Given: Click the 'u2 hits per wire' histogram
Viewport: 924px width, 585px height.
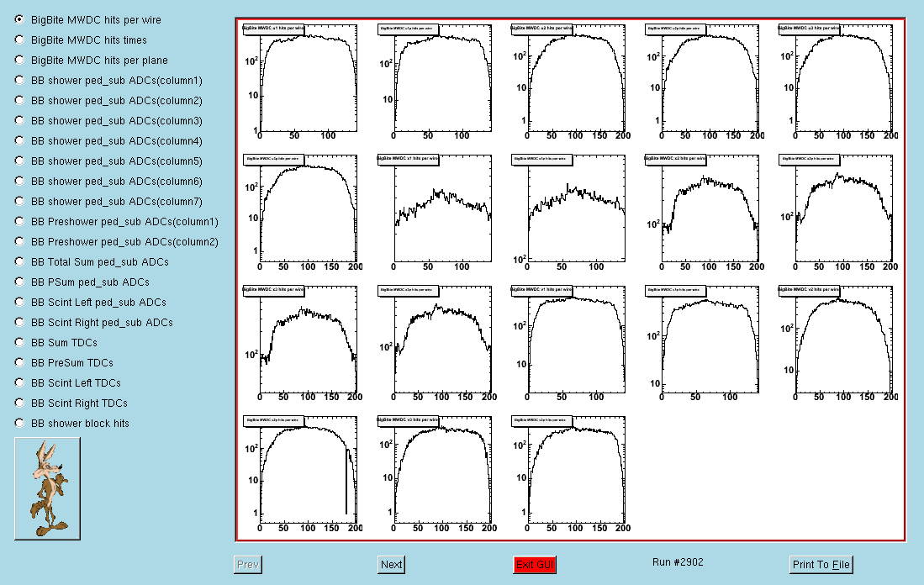Looking at the screenshot, I should 576,78.
